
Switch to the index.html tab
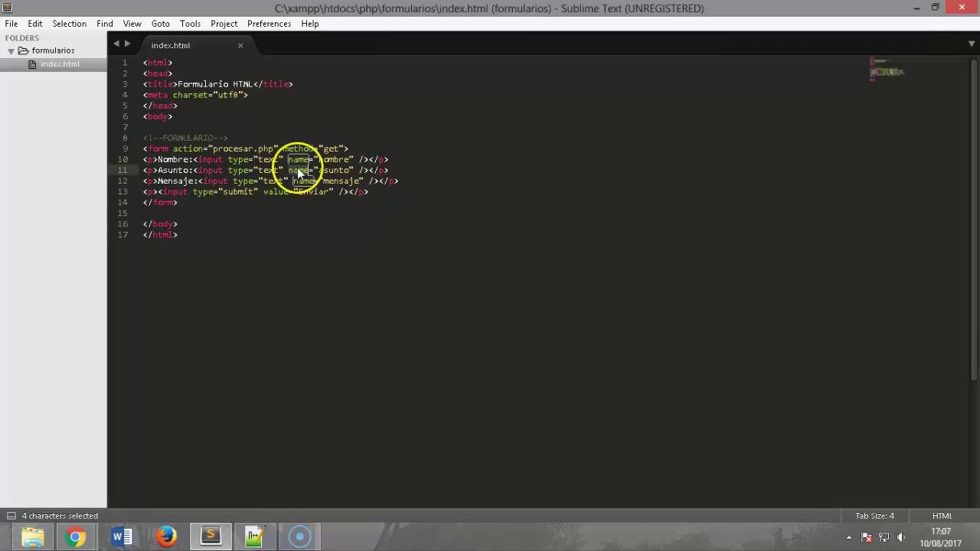point(171,45)
